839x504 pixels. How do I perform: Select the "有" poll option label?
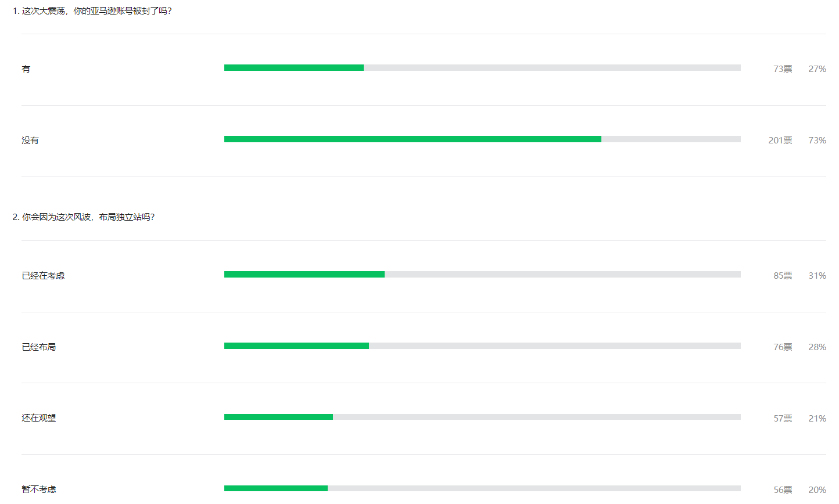pyautogui.click(x=26, y=69)
